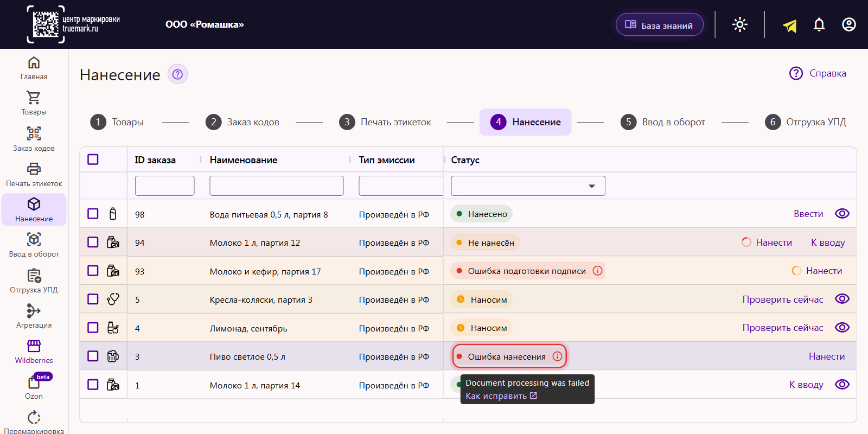The image size is (868, 434).
Task: Select checkbox for Молоко и кефир row
Action: pyautogui.click(x=93, y=271)
